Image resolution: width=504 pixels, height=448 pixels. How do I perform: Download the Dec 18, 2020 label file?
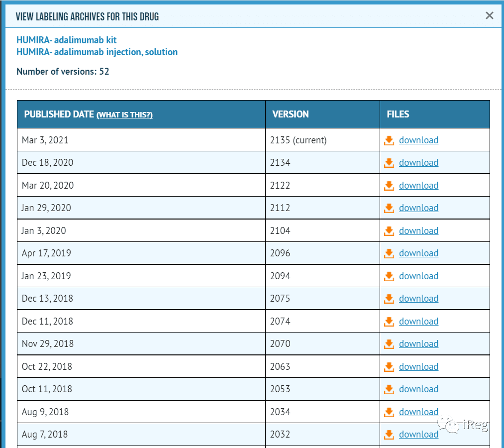click(x=418, y=163)
